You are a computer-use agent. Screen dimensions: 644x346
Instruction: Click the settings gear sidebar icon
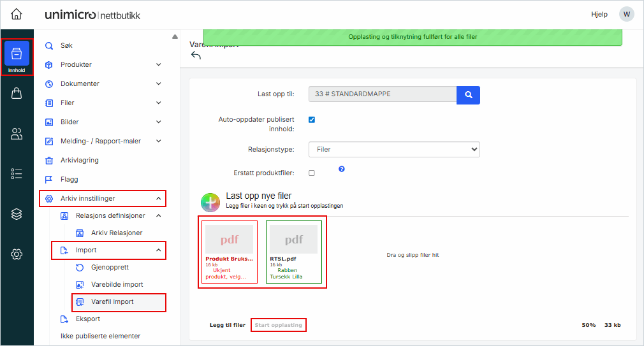[17, 254]
